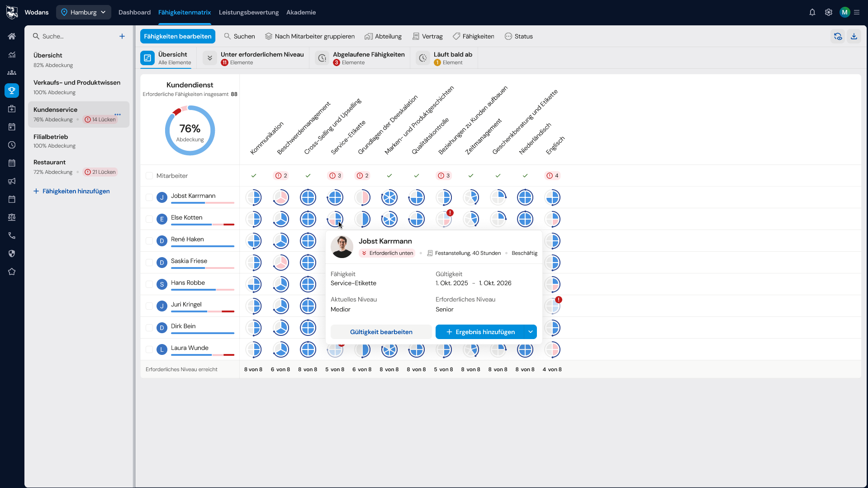868x488 pixels.
Task: Open the shield security sidebar icon
Action: [x=12, y=254]
